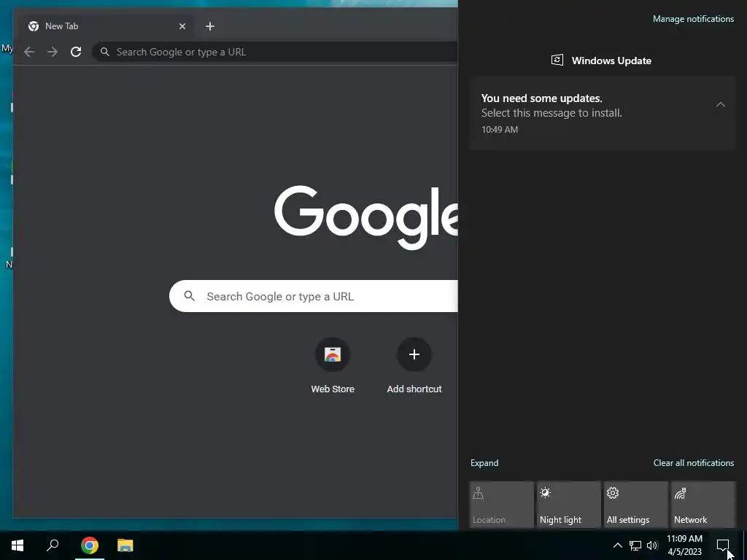Click Chrome's back arrow button
This screenshot has height=560, width=747.
(29, 52)
